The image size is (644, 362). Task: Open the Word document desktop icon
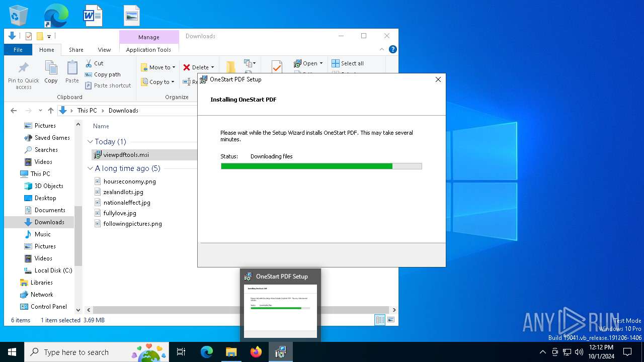pyautogui.click(x=93, y=16)
